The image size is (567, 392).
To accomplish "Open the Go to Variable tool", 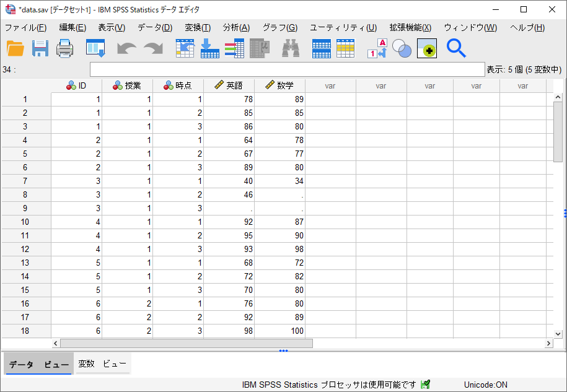I will pos(209,48).
